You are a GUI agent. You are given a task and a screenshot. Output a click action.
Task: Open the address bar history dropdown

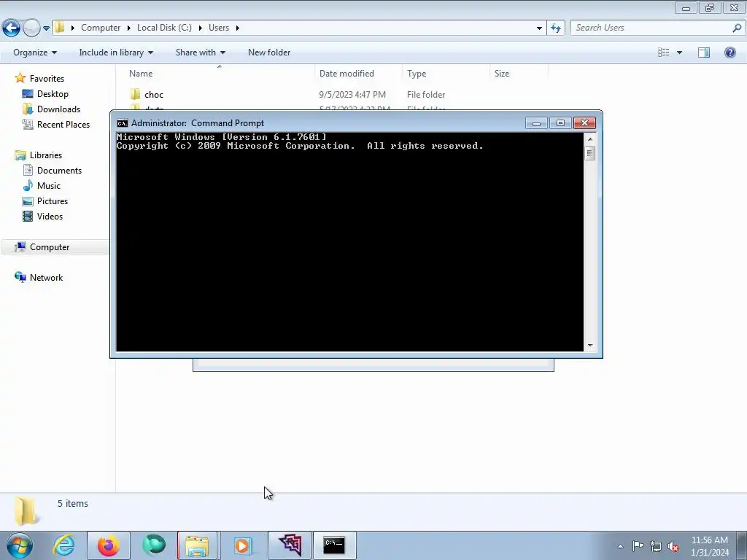(539, 28)
